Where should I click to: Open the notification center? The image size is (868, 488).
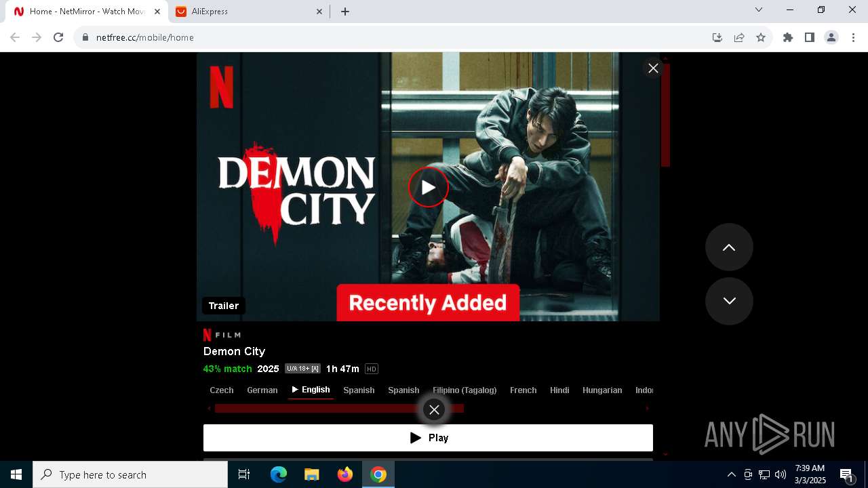point(847,474)
